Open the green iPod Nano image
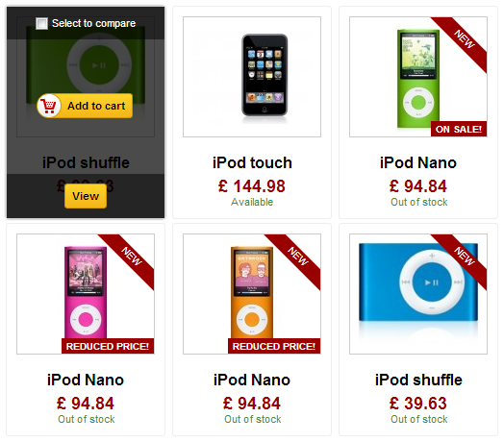The width and height of the screenshot is (504, 442). click(x=418, y=79)
